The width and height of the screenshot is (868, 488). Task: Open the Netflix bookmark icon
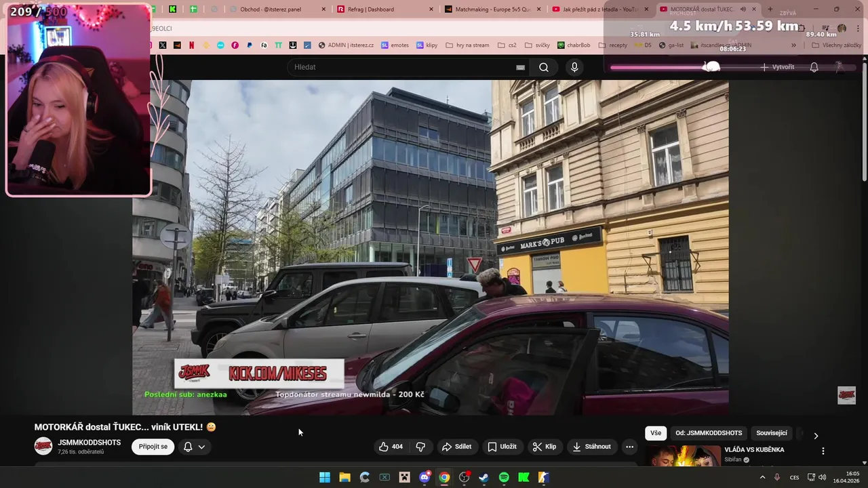coord(191,45)
